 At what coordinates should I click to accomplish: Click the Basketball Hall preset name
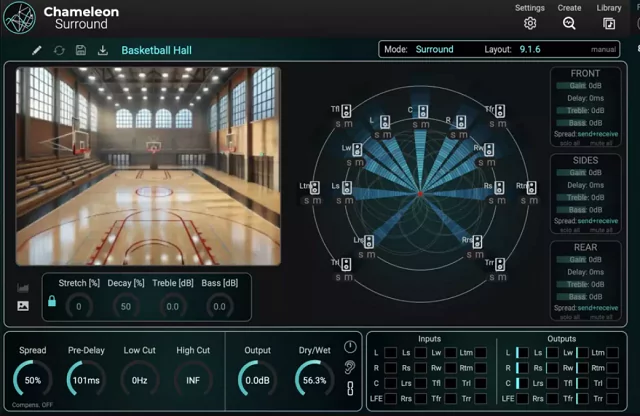pos(156,50)
